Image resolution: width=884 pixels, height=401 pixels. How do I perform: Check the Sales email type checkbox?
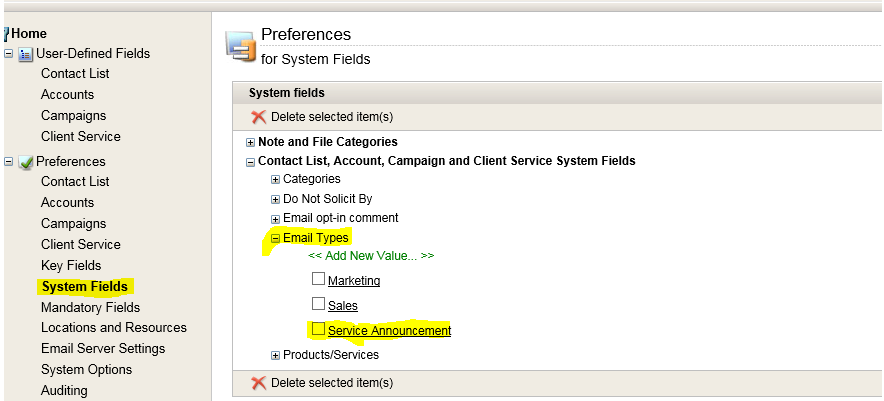[319, 304]
